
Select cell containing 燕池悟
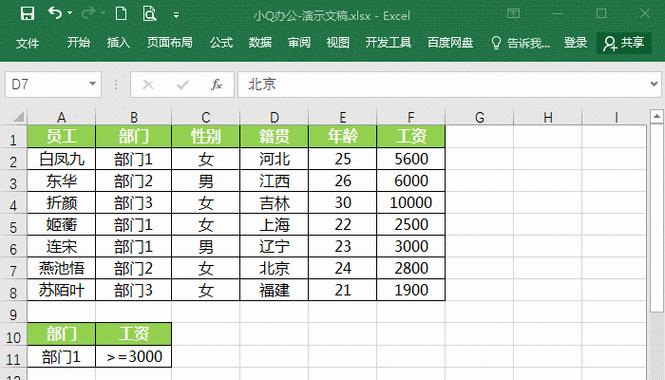(x=61, y=268)
